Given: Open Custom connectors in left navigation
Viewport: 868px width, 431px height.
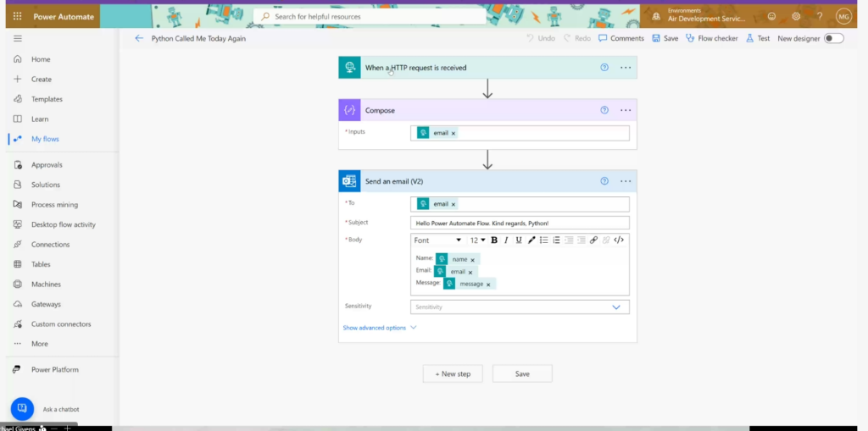Looking at the screenshot, I should [62, 324].
